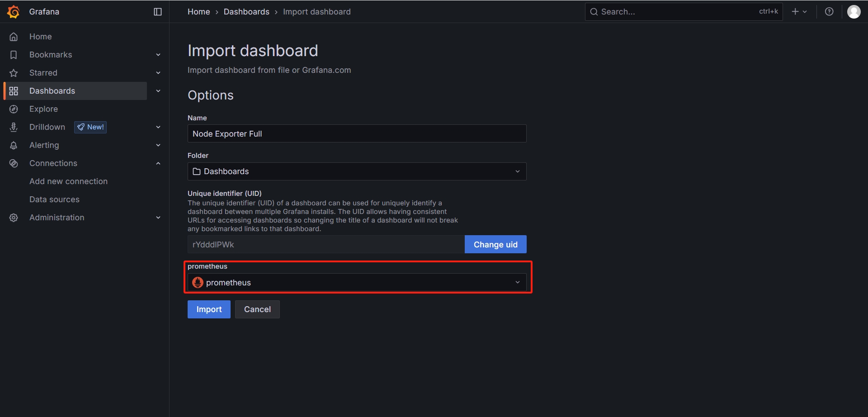This screenshot has height=417, width=868.
Task: Open the help question mark icon
Action: pyautogui.click(x=829, y=12)
